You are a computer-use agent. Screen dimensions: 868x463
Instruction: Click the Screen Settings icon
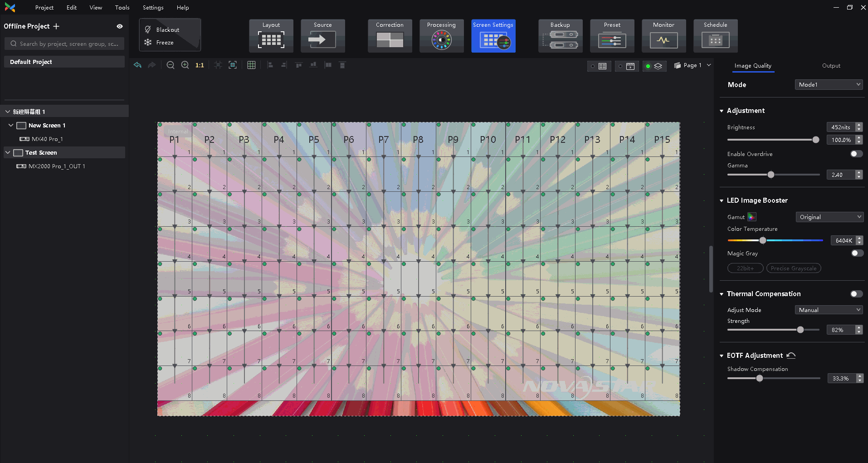click(x=493, y=36)
